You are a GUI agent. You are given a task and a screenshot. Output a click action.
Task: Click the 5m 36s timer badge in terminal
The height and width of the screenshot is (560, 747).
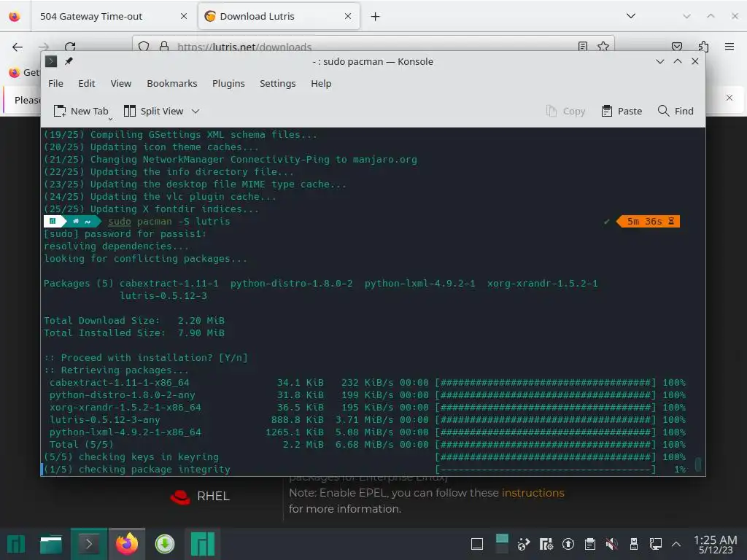[x=649, y=222]
